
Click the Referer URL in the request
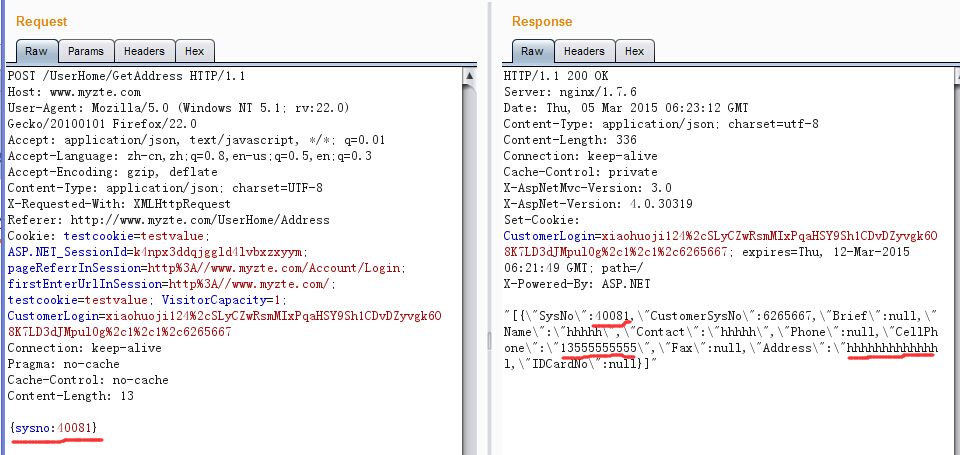(x=200, y=219)
